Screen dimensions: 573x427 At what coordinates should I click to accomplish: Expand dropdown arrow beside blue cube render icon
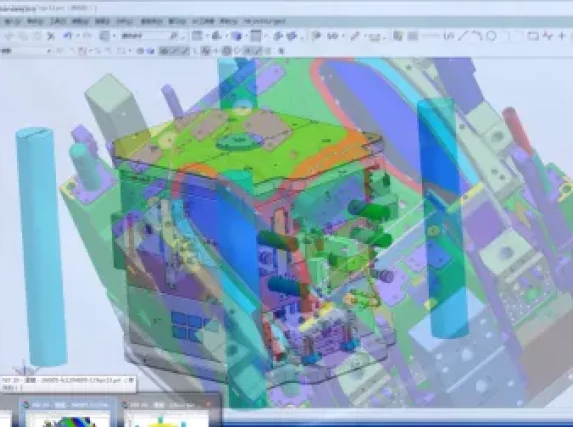point(246,36)
